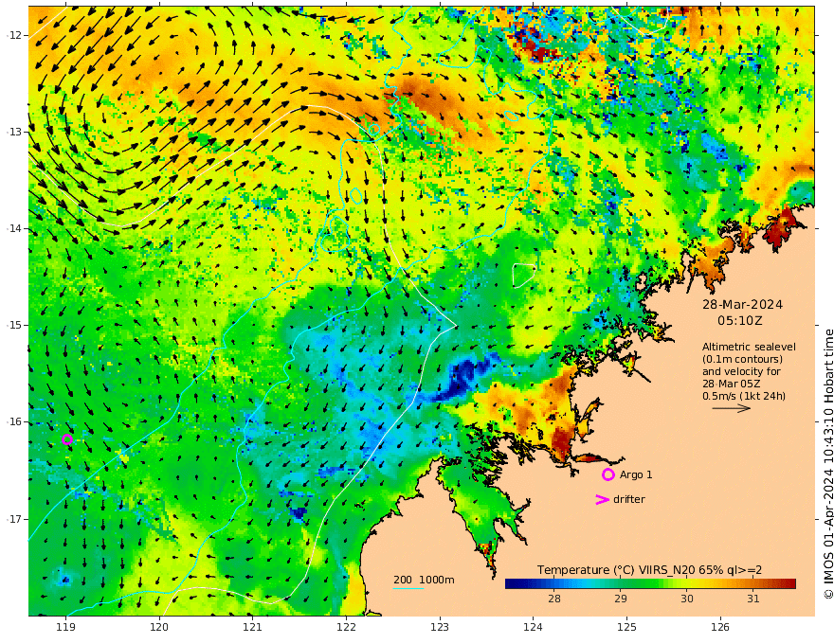Click the small closed white contour near 124°E
Screen dimensions: 834x644
(523, 276)
